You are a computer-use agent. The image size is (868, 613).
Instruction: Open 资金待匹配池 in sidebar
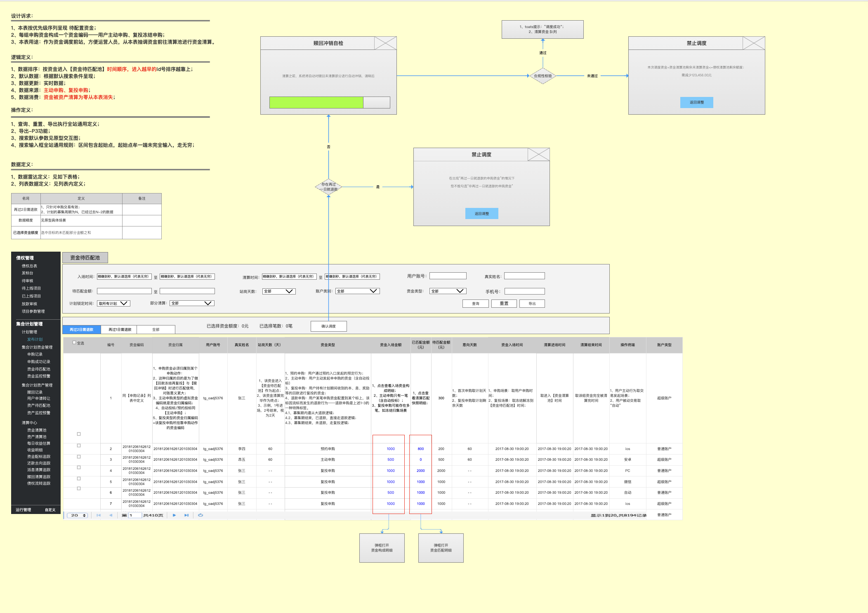(x=38, y=369)
